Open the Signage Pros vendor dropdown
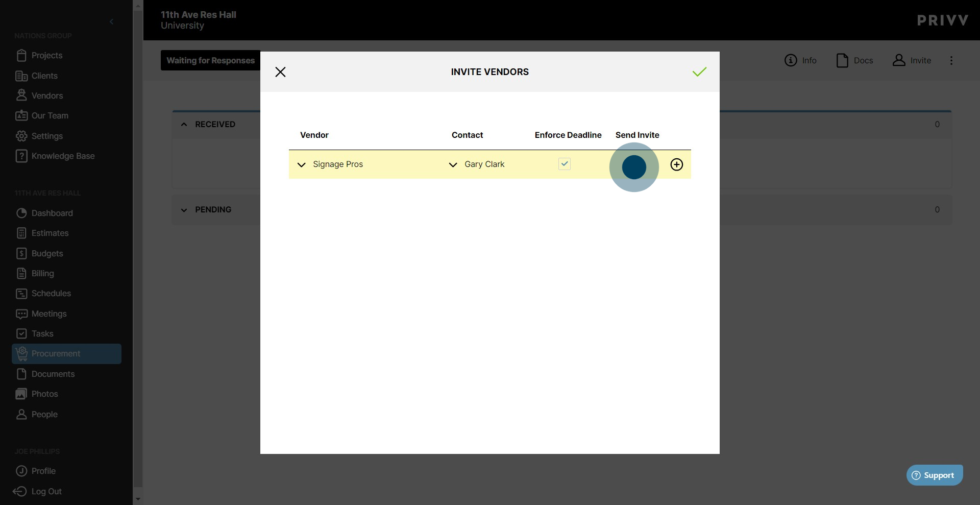The width and height of the screenshot is (980, 505). 302,164
